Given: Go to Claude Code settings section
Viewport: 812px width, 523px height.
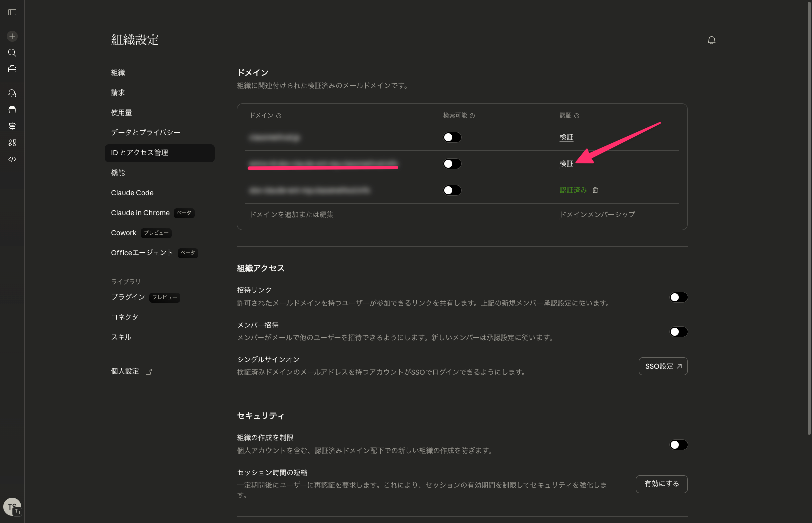Looking at the screenshot, I should tap(132, 193).
